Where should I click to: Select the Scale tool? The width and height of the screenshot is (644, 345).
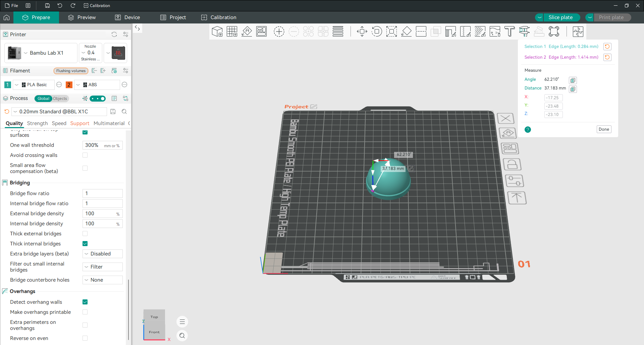[391, 32]
